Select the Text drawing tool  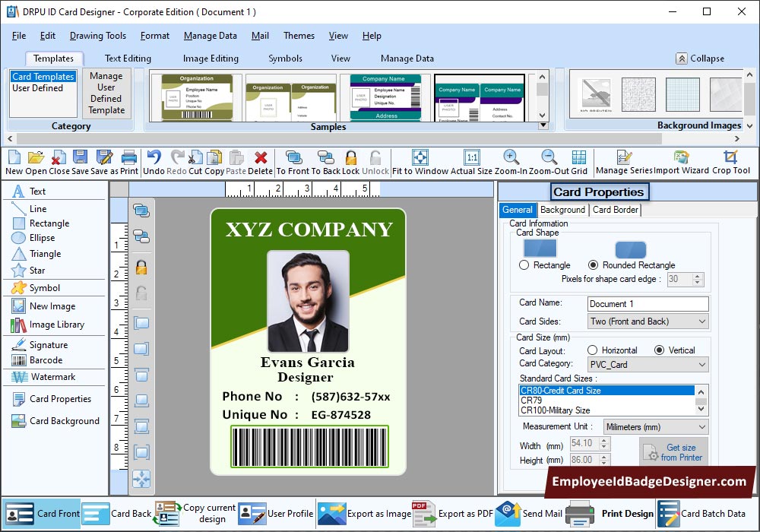pos(29,192)
